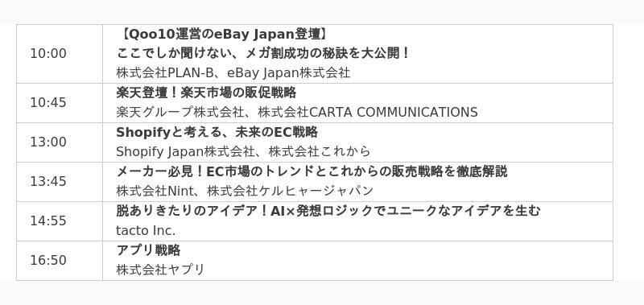
Task: Click Shopify Japan株式会社、株式会社これから text
Action: 243,151
